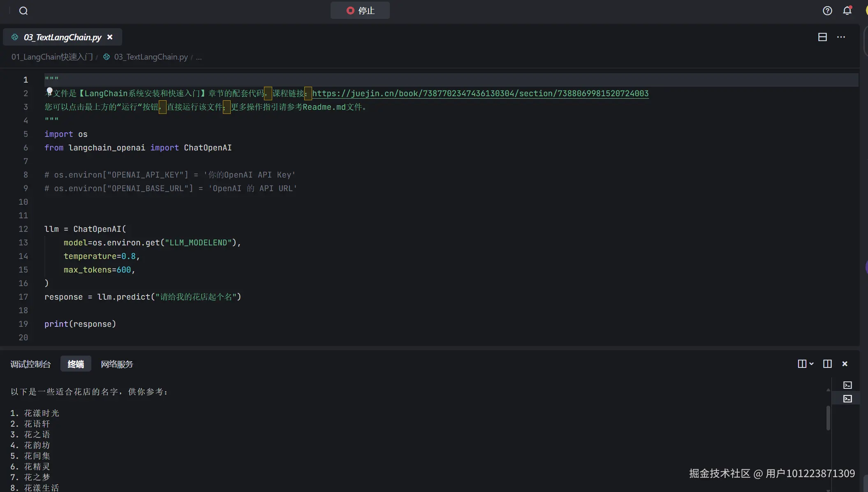The height and width of the screenshot is (492, 868).
Task: Switch to the 调试控制台 tab
Action: 30,364
